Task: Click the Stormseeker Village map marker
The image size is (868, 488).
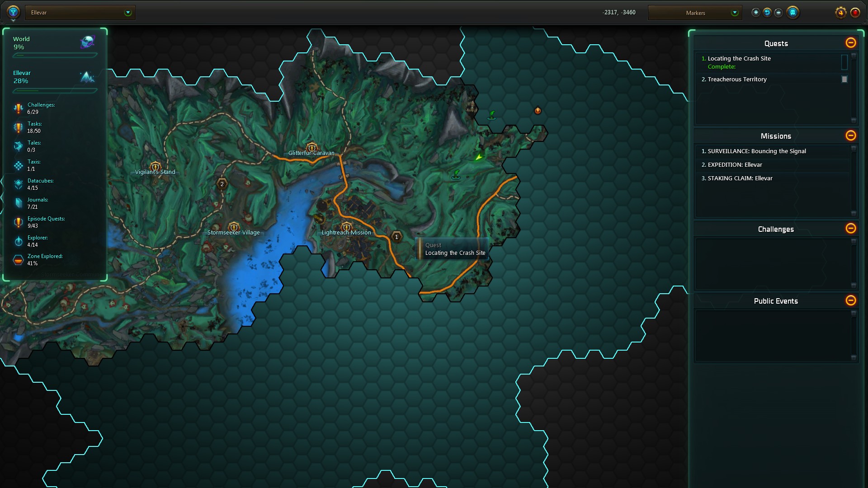Action: click(x=233, y=227)
